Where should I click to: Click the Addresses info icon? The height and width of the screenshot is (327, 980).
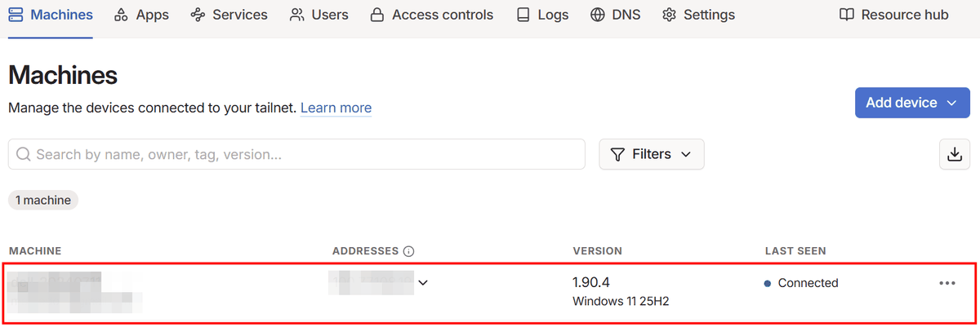[x=409, y=251]
